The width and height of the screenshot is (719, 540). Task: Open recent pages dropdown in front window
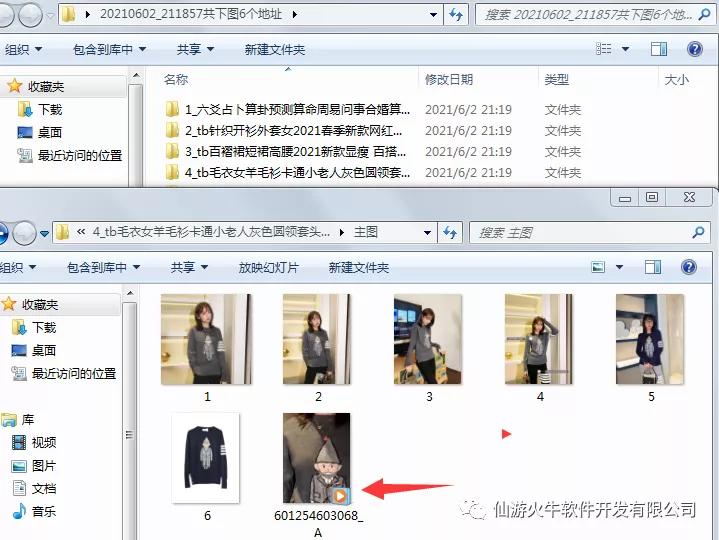(x=44, y=233)
